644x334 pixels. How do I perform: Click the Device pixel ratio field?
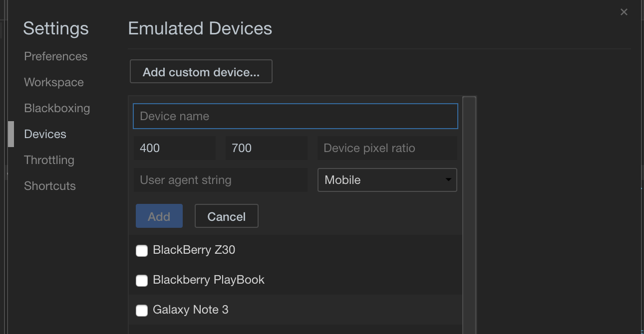click(x=387, y=148)
